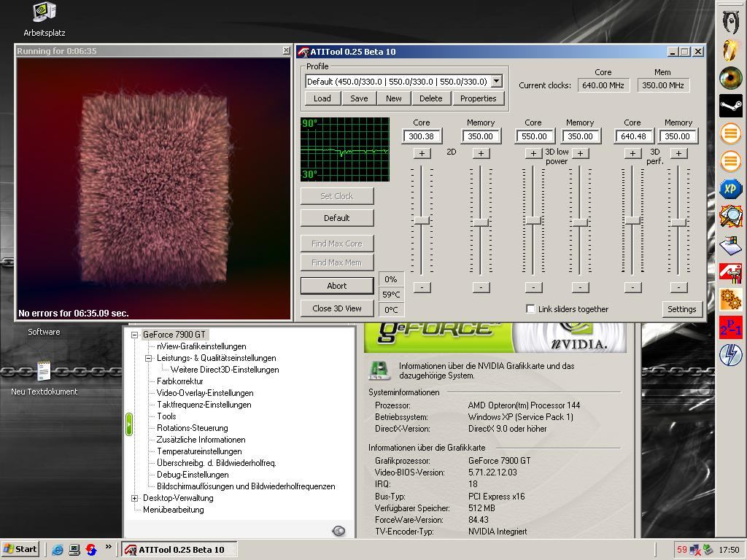Launch Steam from the side toolbar
This screenshot has height=560, width=747.
click(x=731, y=106)
